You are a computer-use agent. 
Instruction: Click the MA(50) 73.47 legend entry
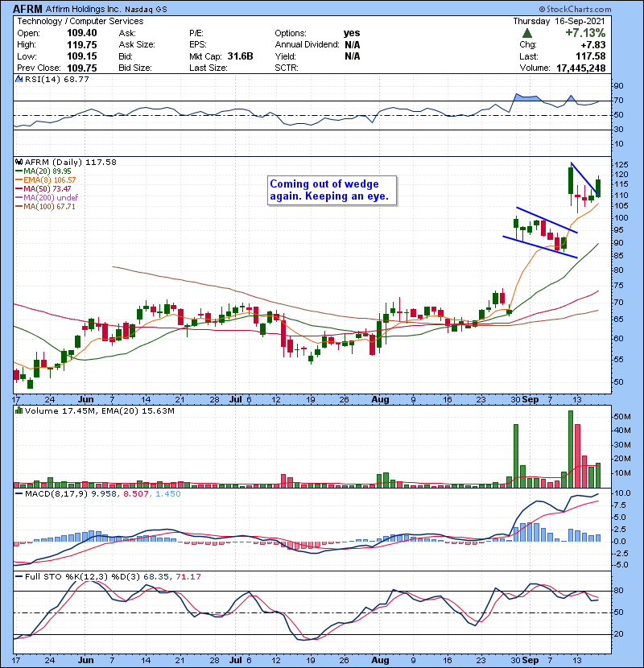pos(43,188)
